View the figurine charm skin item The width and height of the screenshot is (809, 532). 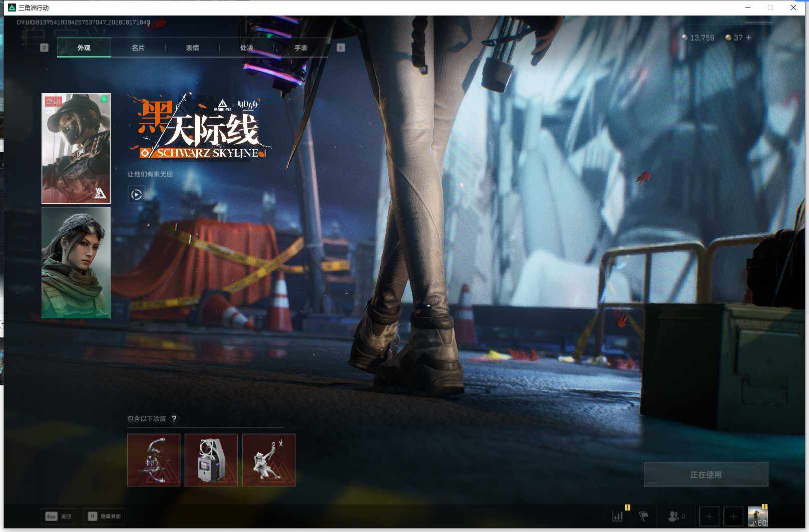click(x=269, y=460)
